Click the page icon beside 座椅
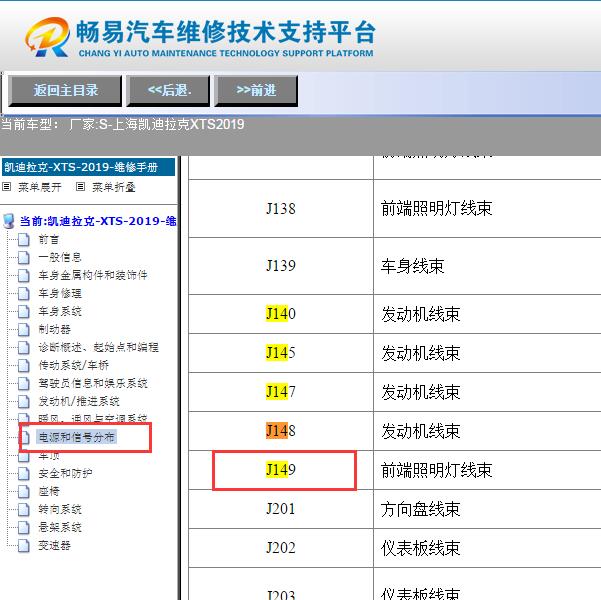 click(24, 491)
